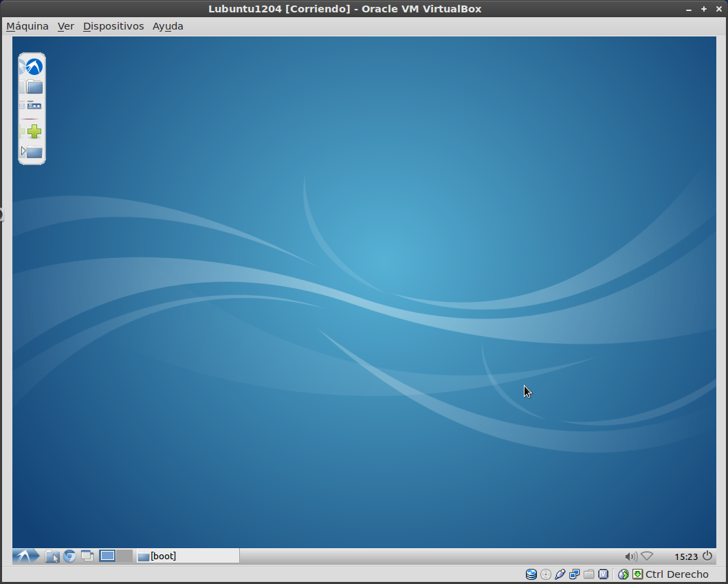Click the green plus icon in the dock
The width and height of the screenshot is (728, 584).
34,131
